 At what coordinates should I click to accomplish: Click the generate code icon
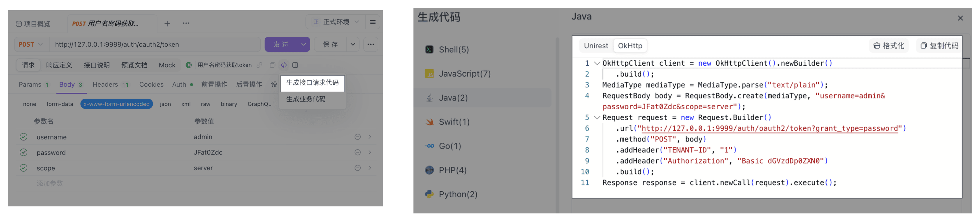[284, 65]
